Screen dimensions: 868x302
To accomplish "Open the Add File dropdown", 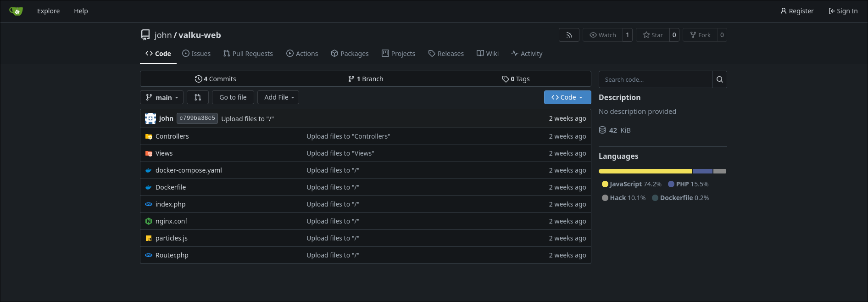I will point(278,97).
